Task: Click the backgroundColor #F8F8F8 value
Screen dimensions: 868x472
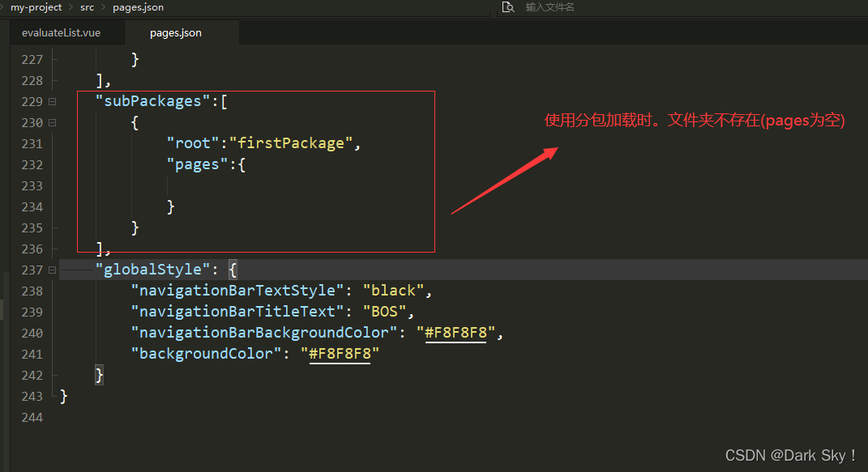Action: pyautogui.click(x=339, y=353)
